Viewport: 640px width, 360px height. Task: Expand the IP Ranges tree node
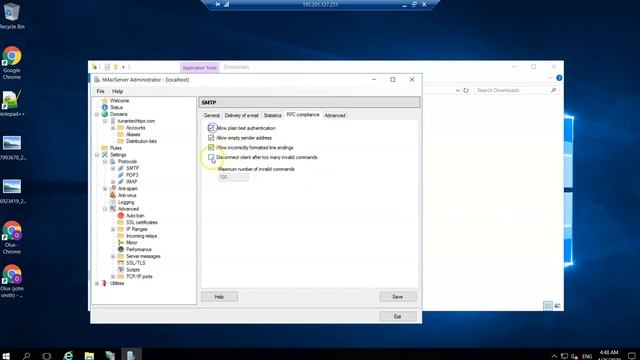pos(113,229)
